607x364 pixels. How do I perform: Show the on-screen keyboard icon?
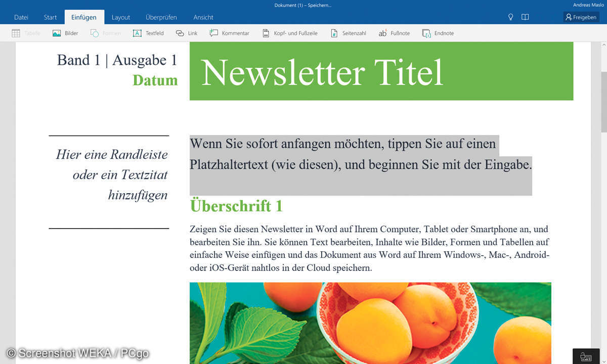(x=586, y=357)
